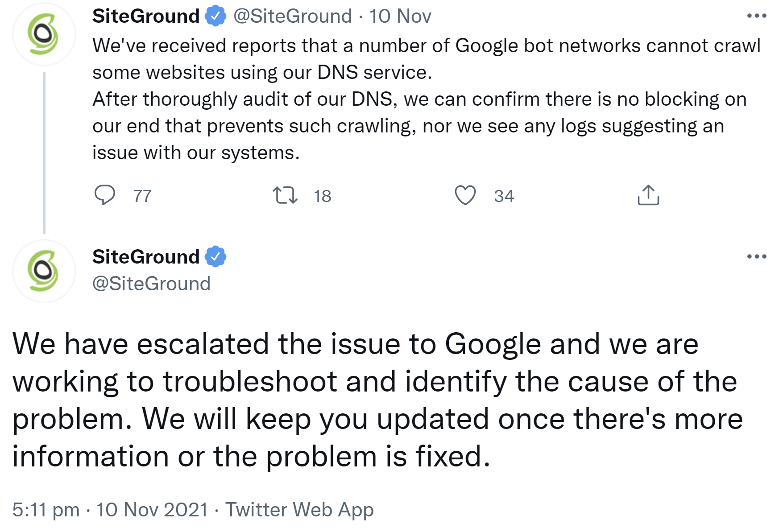This screenshot has height=532, width=779.
Task: Click the @SiteGround handle below the second tweet name
Action: tap(151, 282)
